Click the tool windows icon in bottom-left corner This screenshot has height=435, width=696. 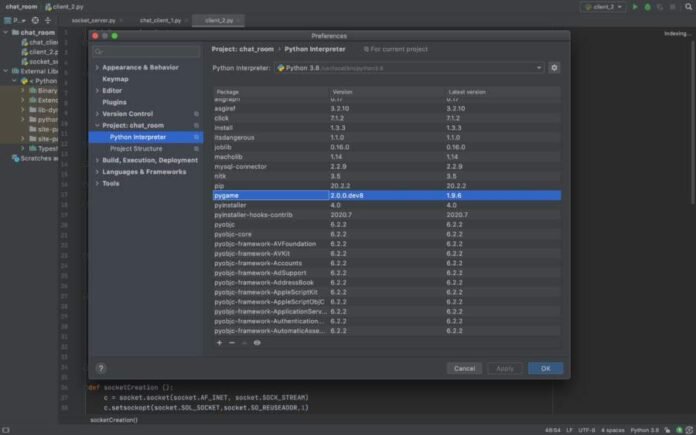6,430
